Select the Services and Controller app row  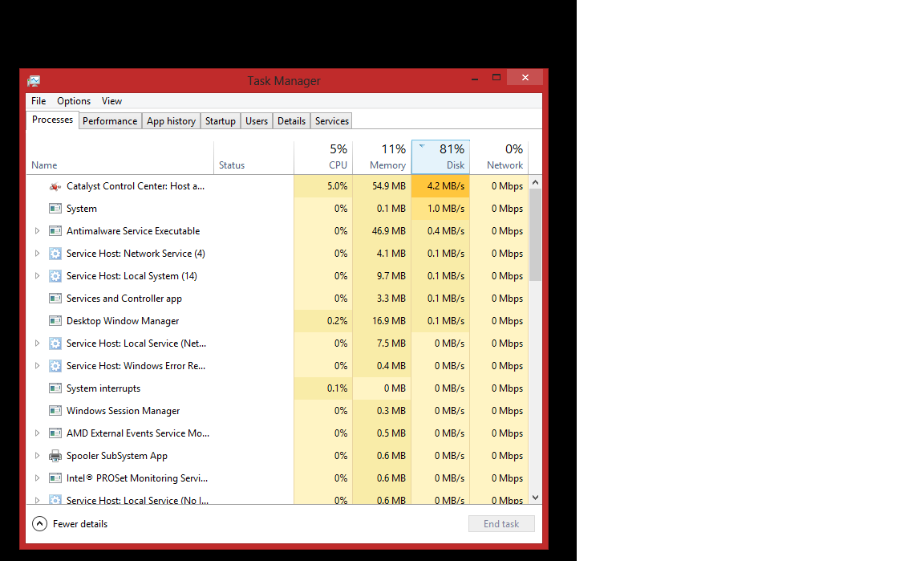coord(277,299)
